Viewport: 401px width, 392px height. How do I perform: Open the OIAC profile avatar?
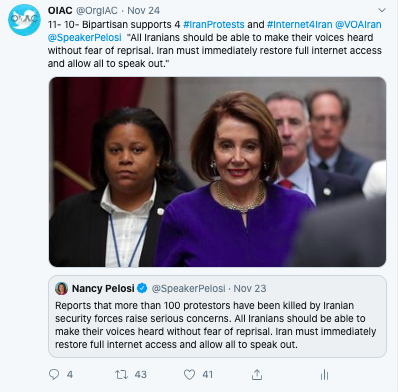click(x=24, y=20)
